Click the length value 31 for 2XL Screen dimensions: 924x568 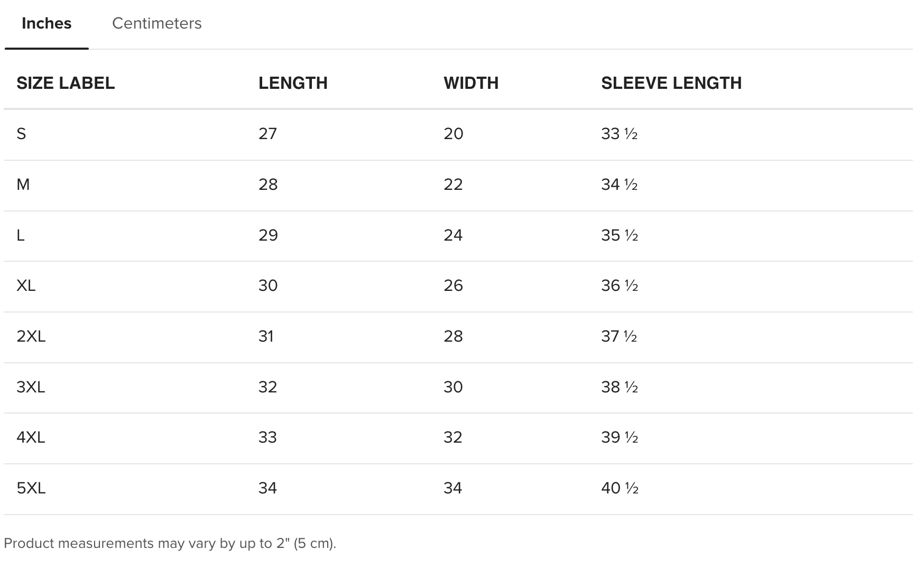pyautogui.click(x=266, y=336)
